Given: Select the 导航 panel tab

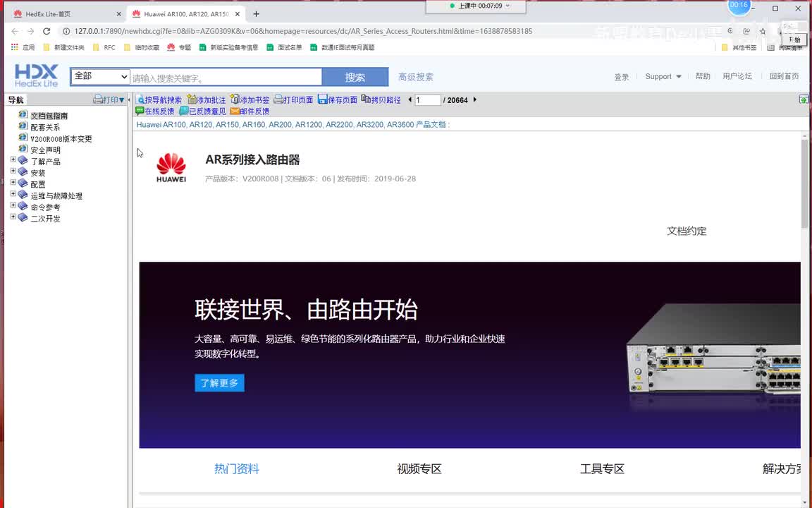Looking at the screenshot, I should click(16, 99).
